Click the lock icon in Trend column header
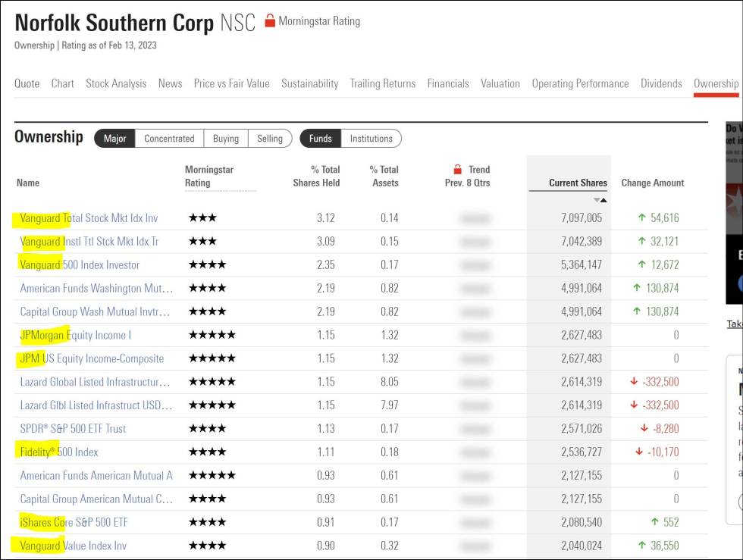The height and width of the screenshot is (560, 743). pyautogui.click(x=457, y=169)
